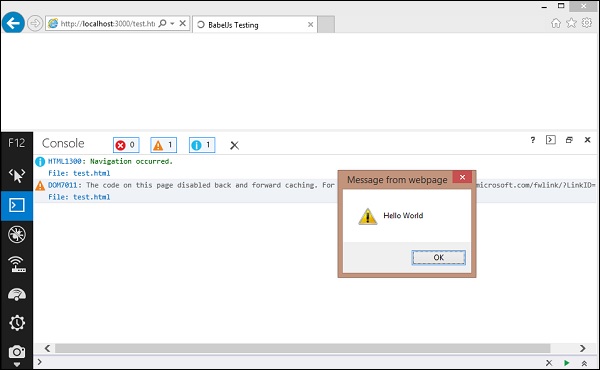The width and height of the screenshot is (600, 370).
Task: Open the Network tool icon
Action: point(17,264)
